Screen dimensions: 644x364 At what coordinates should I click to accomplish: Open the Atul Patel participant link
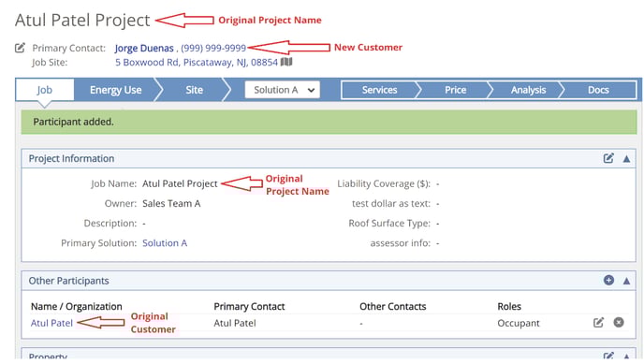51,323
